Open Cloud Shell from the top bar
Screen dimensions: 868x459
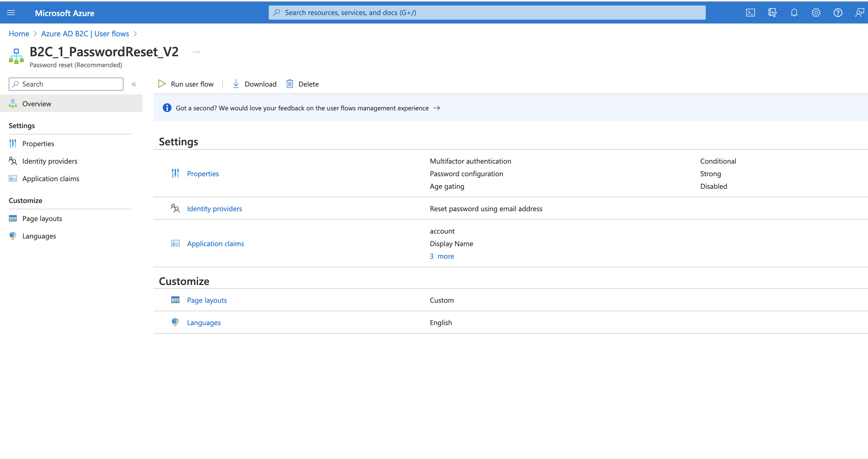click(x=750, y=13)
